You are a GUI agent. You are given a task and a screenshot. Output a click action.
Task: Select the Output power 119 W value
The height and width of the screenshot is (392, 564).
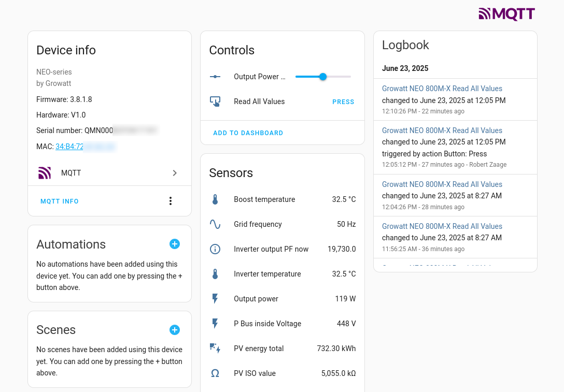345,299
